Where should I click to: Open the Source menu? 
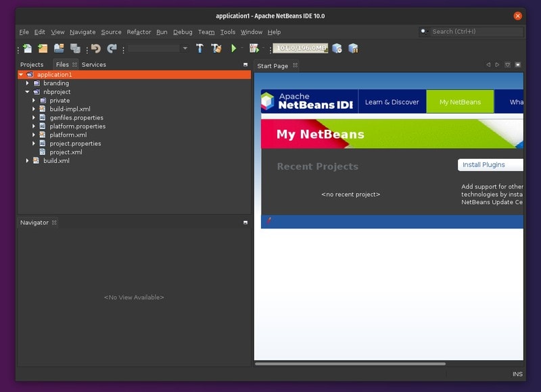[x=111, y=32]
